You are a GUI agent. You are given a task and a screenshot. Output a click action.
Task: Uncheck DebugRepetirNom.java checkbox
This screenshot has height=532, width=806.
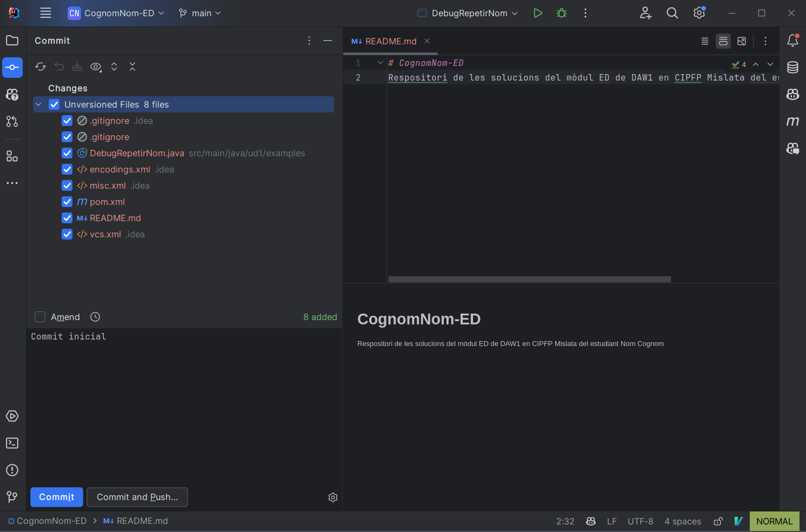67,153
